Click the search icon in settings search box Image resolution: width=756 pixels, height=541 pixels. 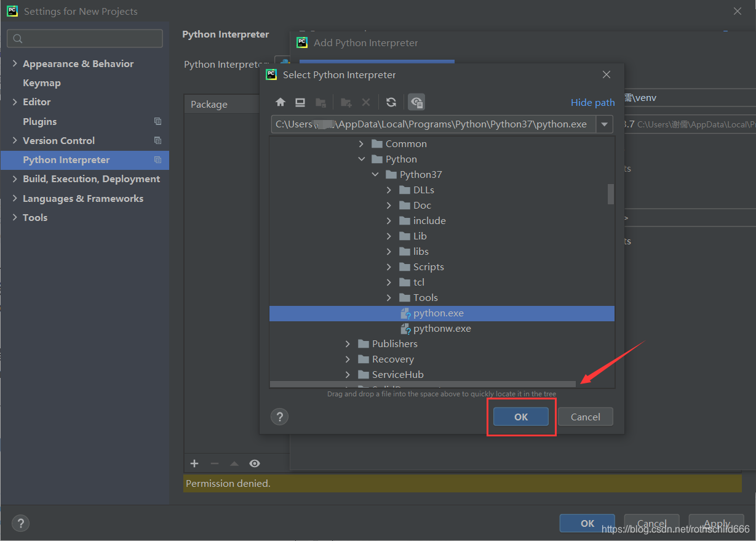[18, 39]
